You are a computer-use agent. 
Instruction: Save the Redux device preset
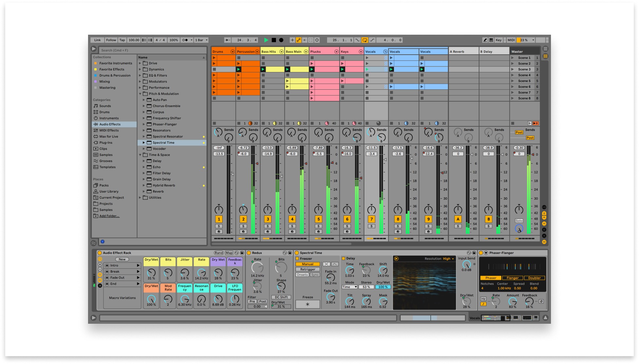click(290, 253)
